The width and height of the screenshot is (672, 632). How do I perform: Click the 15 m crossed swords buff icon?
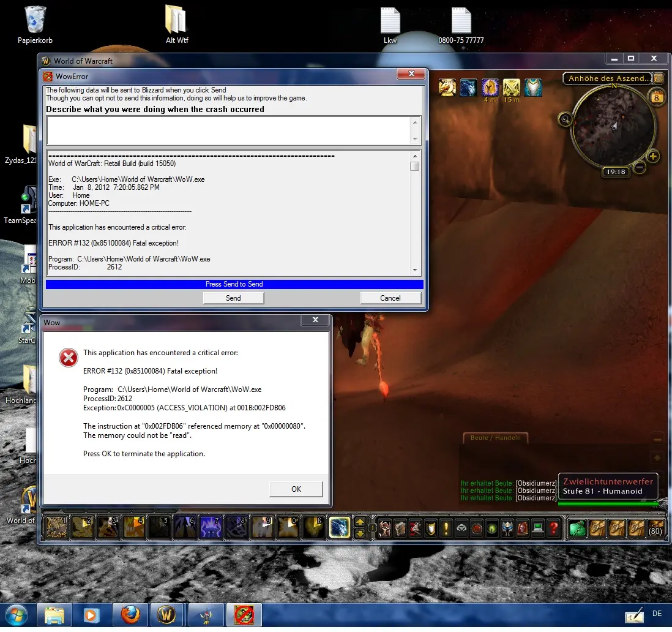point(511,88)
